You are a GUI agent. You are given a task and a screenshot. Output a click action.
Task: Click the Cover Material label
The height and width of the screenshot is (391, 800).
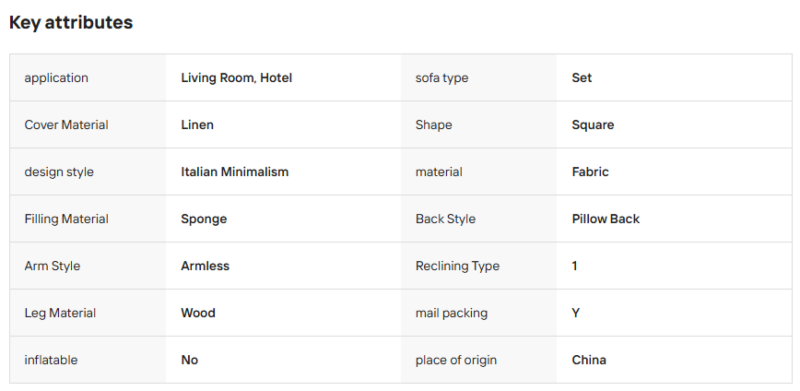[x=66, y=125]
